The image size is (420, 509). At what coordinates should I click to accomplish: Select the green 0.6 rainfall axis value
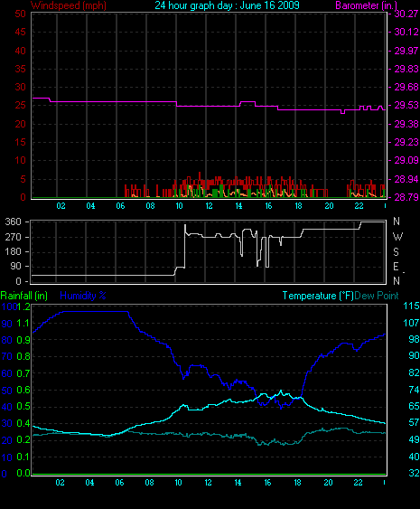pos(23,390)
